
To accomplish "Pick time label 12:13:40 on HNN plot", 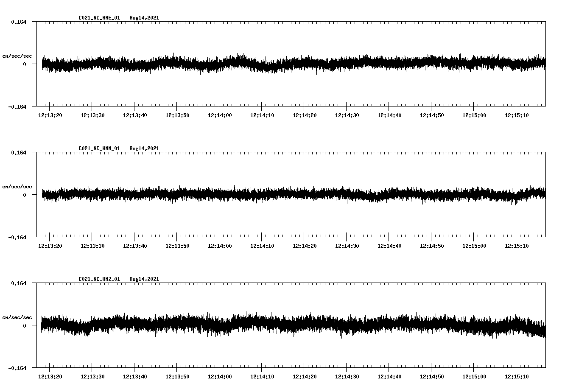I will [x=135, y=246].
